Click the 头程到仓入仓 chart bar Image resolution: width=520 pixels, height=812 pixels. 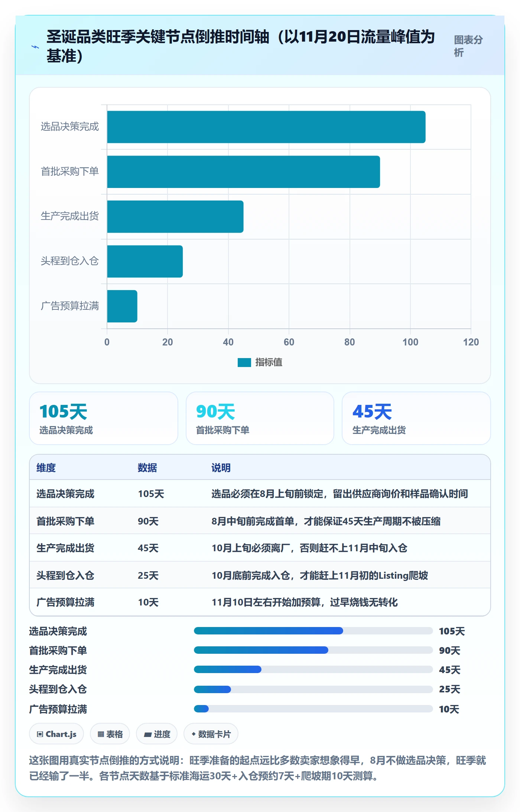coord(145,262)
